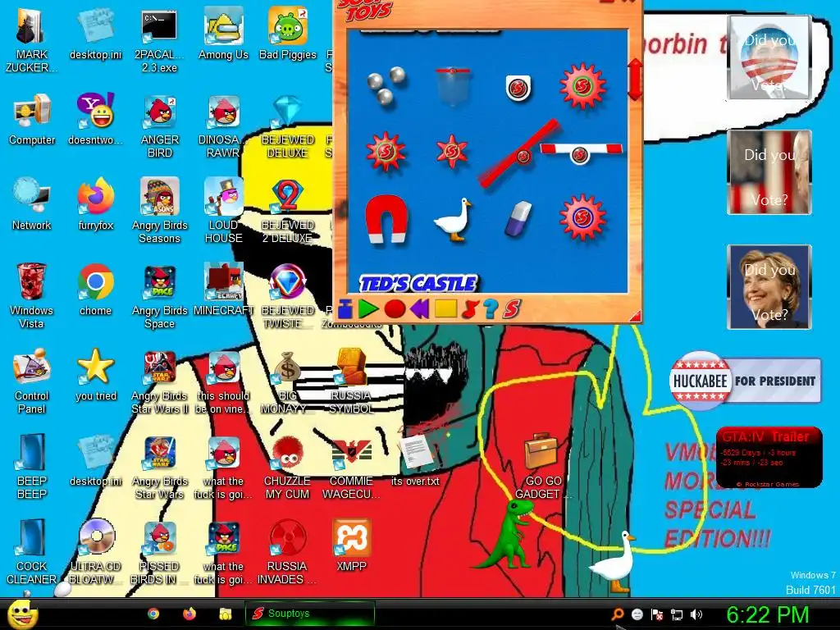Pick the steel balls toy in Souptoys
The width and height of the screenshot is (840, 630).
pyautogui.click(x=386, y=84)
